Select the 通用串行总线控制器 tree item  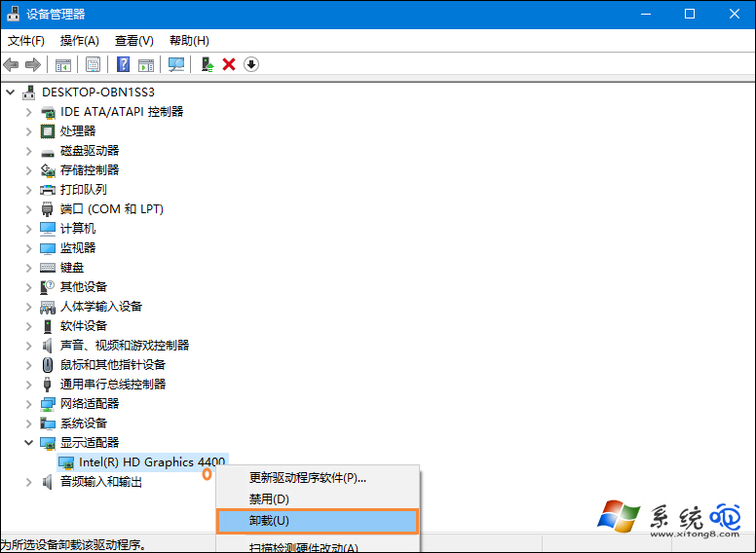113,385
